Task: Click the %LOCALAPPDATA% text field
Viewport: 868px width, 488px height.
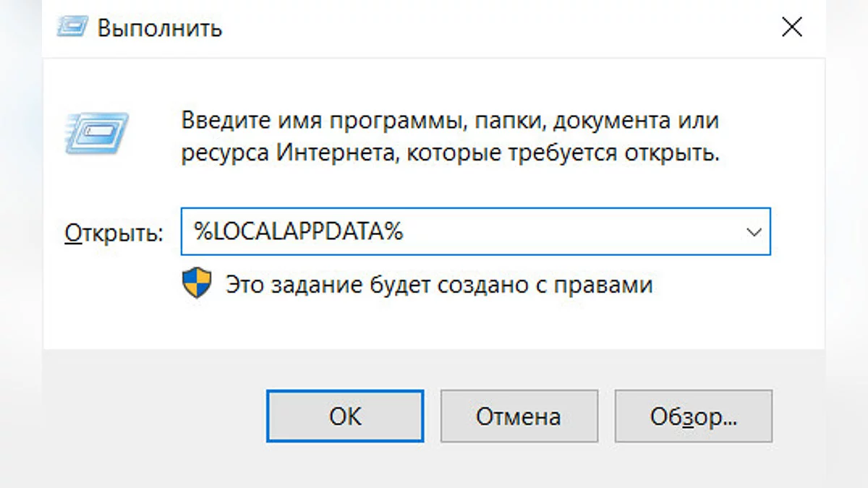Action: 463,232
